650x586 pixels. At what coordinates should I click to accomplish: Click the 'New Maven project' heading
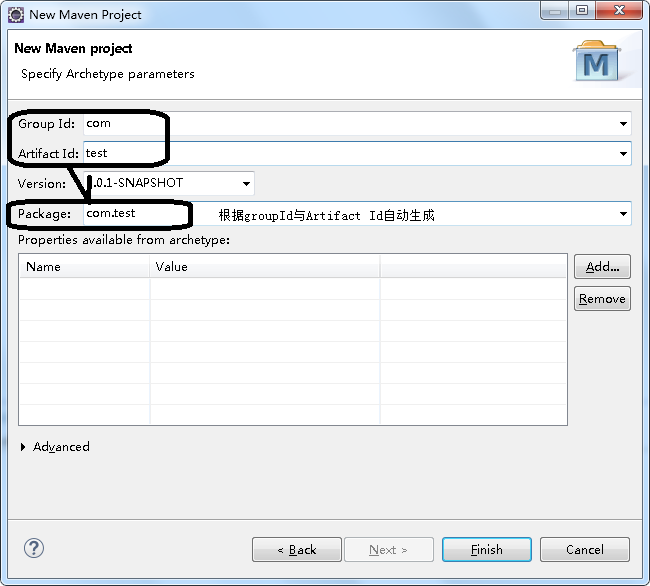click(73, 48)
